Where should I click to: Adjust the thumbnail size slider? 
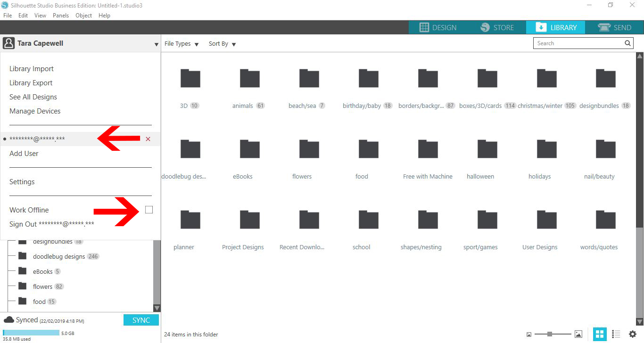[x=550, y=334]
